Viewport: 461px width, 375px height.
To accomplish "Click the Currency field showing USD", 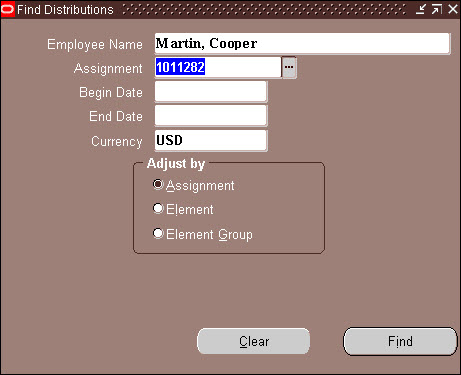I will pyautogui.click(x=211, y=140).
